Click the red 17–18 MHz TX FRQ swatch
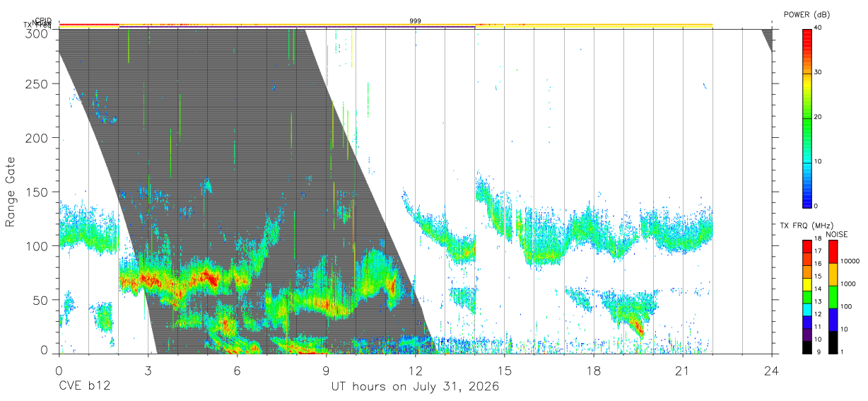 tap(807, 247)
